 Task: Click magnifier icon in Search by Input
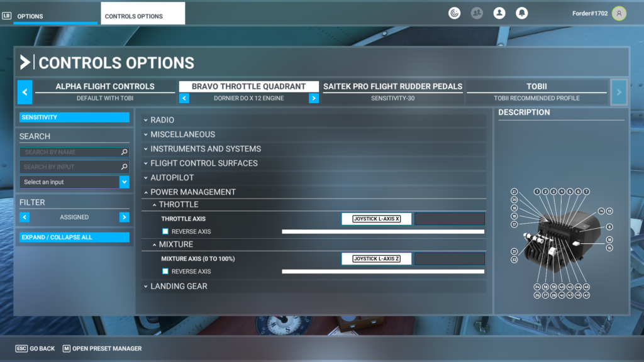(x=124, y=167)
